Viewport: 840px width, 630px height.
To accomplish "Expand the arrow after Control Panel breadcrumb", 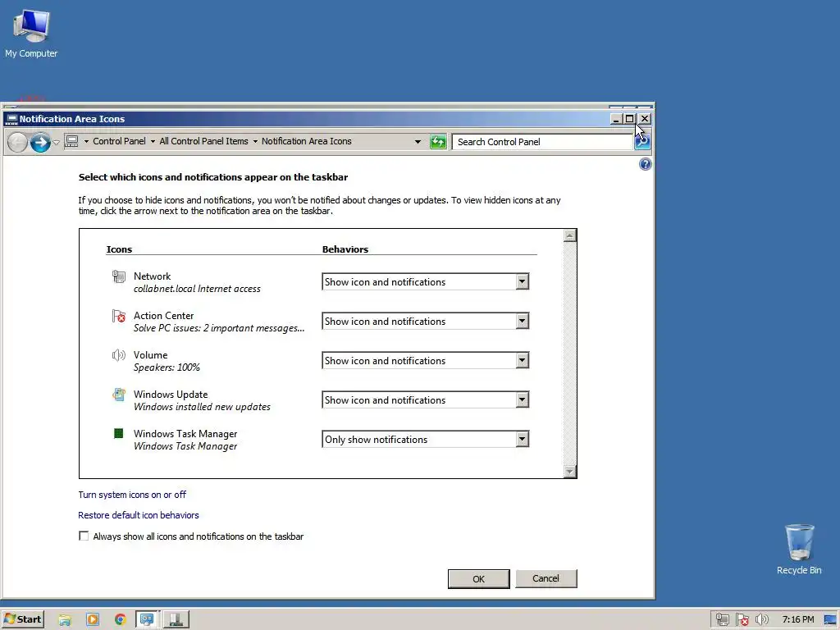I will pyautogui.click(x=153, y=141).
